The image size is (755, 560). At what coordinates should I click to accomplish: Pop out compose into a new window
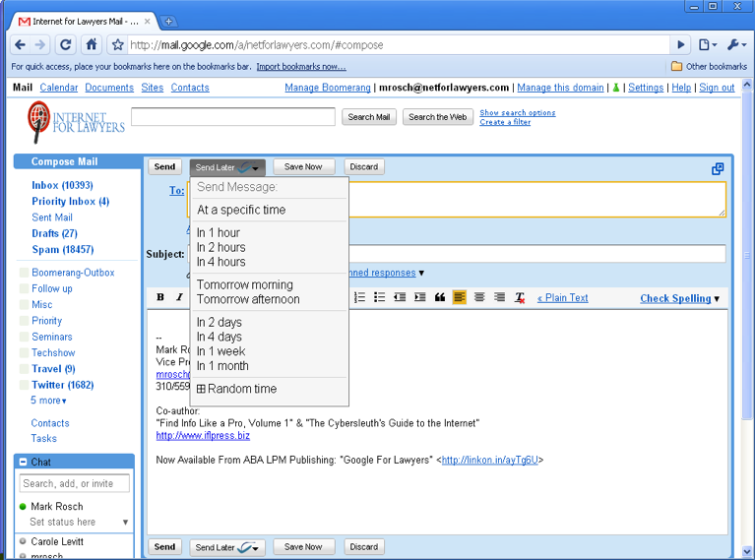[718, 168]
